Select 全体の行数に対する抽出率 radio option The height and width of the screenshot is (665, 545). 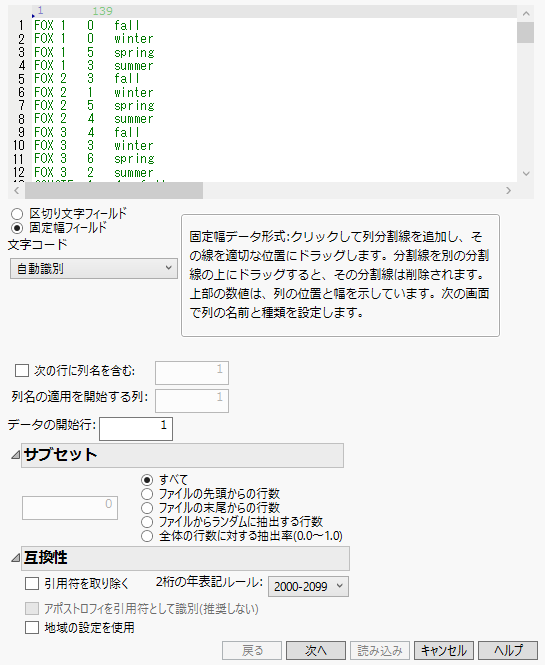click(147, 536)
